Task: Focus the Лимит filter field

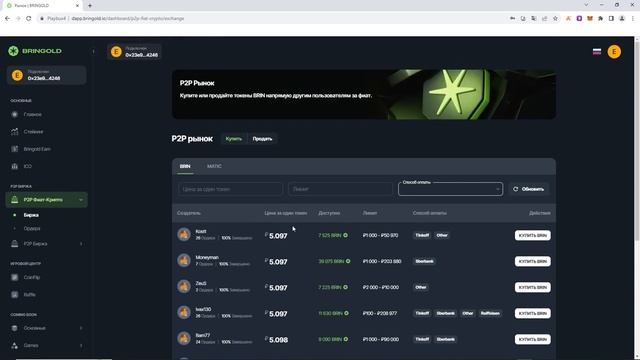Action: 340,189
